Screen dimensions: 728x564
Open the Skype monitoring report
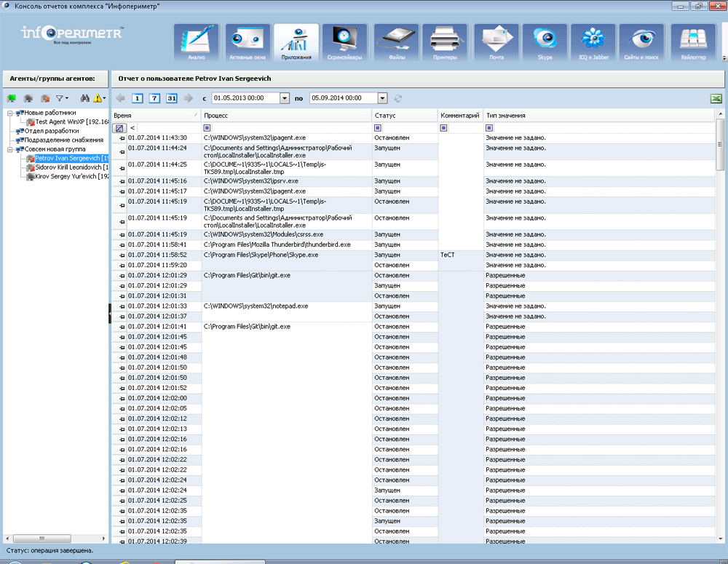coord(544,42)
